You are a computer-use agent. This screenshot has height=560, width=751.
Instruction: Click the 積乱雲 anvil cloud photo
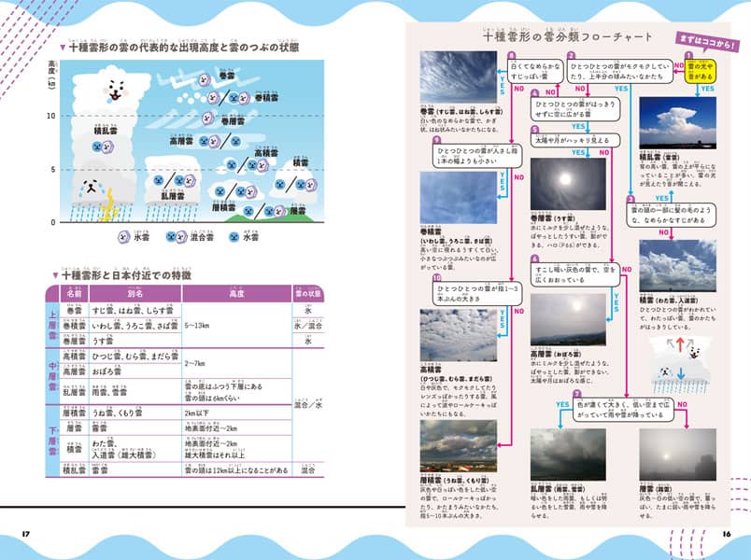pyautogui.click(x=678, y=123)
